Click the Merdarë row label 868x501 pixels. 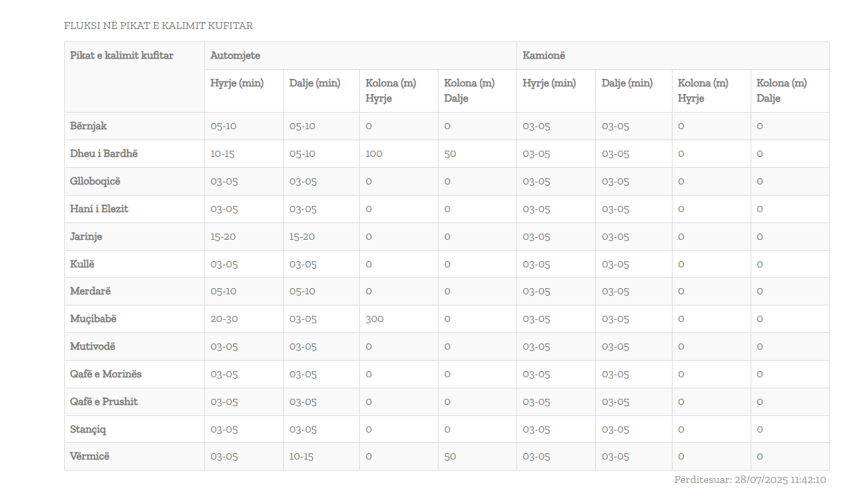(x=89, y=291)
